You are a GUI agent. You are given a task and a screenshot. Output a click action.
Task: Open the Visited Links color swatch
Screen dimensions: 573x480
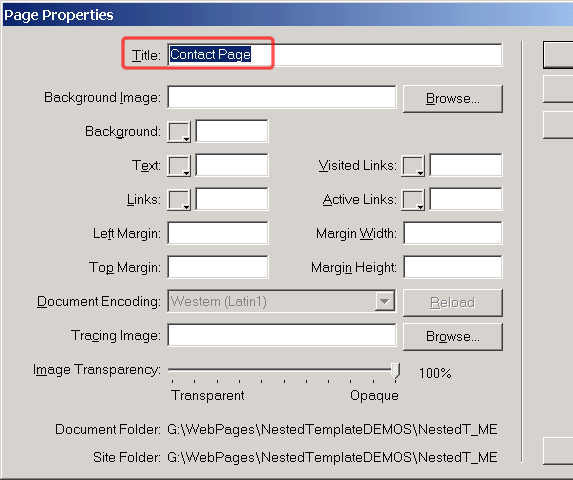point(413,166)
